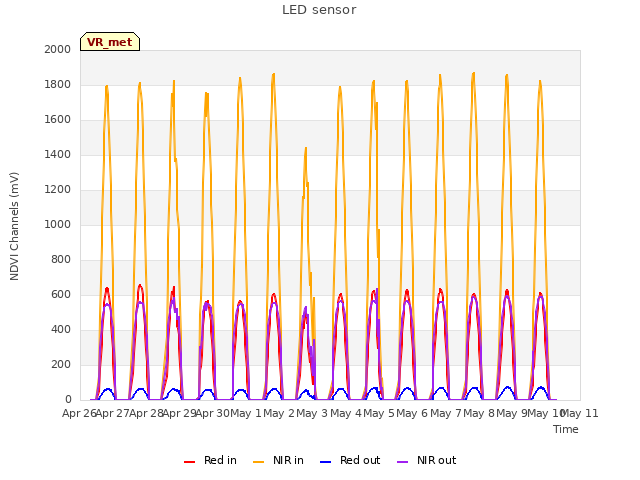Click the 0 y-axis label
Viewport: 640px width, 480px height.
pos(68,400)
